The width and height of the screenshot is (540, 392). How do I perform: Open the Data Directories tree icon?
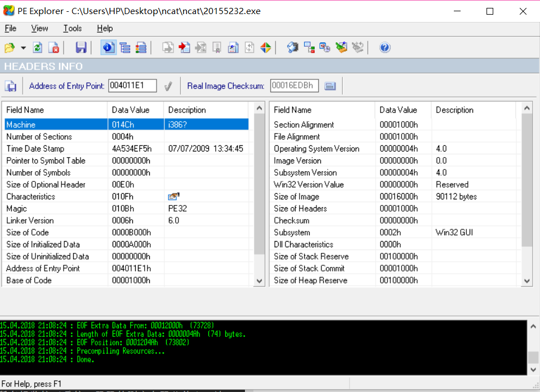tap(124, 47)
